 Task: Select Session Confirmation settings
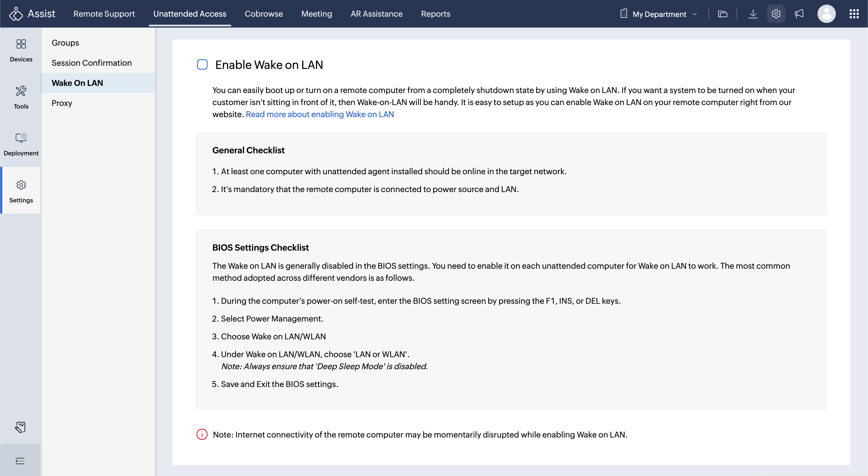(91, 63)
